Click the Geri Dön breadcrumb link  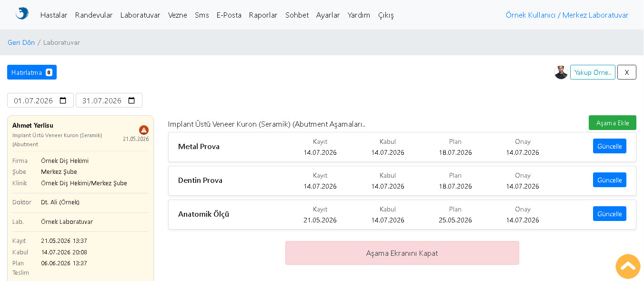(x=21, y=42)
